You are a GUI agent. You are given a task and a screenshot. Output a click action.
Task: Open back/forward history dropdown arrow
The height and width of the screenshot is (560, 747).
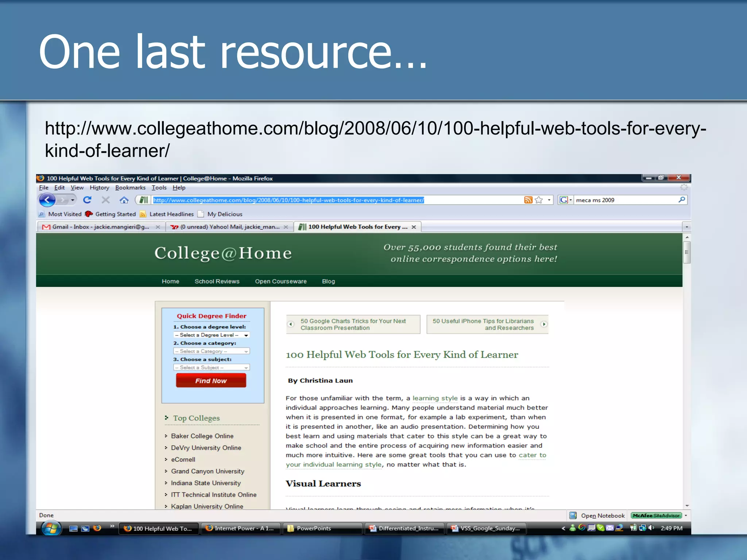73,200
